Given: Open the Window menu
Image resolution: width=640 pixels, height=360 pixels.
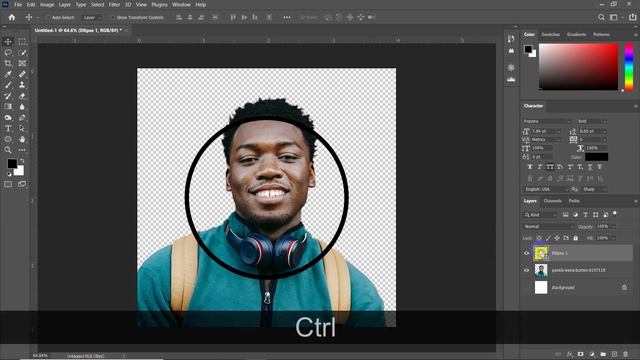Looking at the screenshot, I should click(x=181, y=4).
